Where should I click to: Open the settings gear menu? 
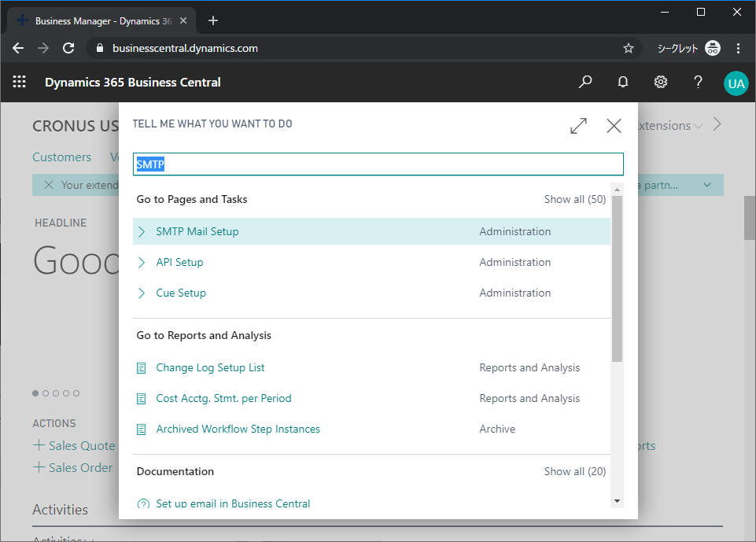point(661,82)
